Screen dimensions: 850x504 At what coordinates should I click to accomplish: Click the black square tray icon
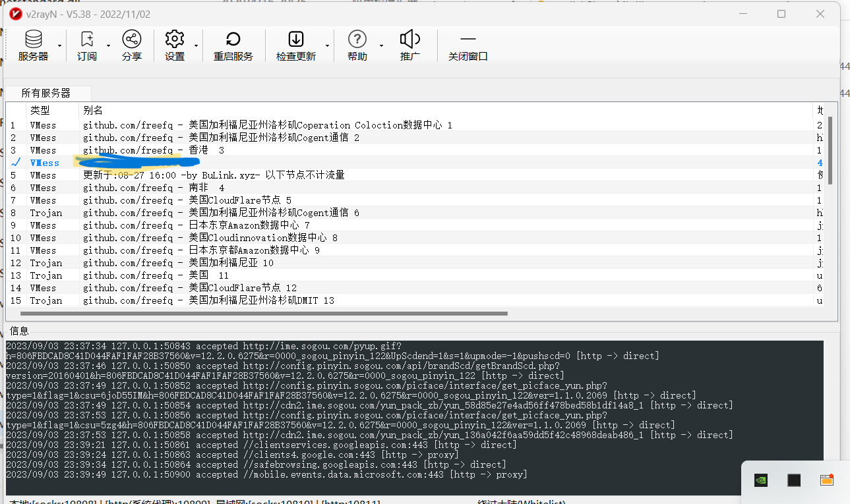tap(794, 480)
